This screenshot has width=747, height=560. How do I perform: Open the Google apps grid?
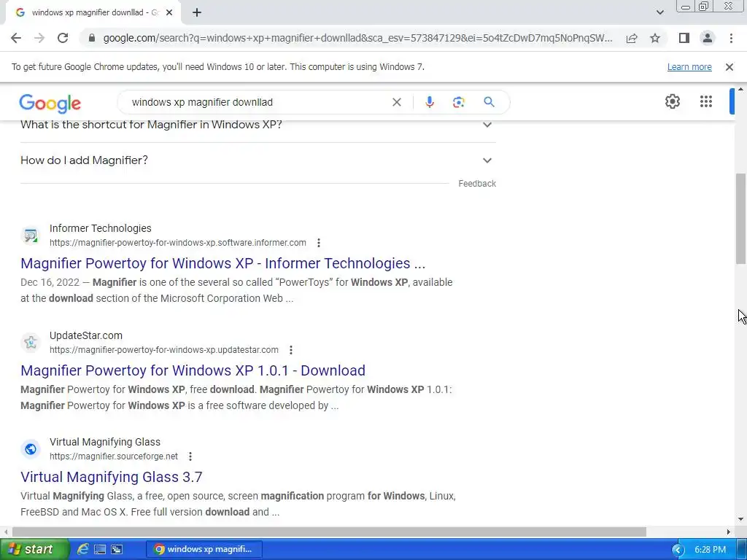(x=705, y=101)
